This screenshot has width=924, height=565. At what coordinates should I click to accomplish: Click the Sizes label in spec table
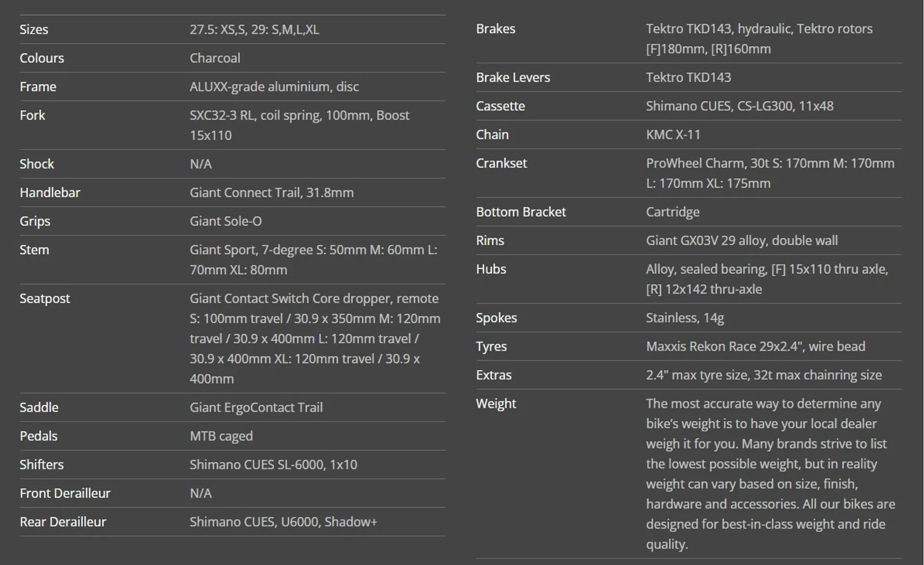(x=34, y=29)
